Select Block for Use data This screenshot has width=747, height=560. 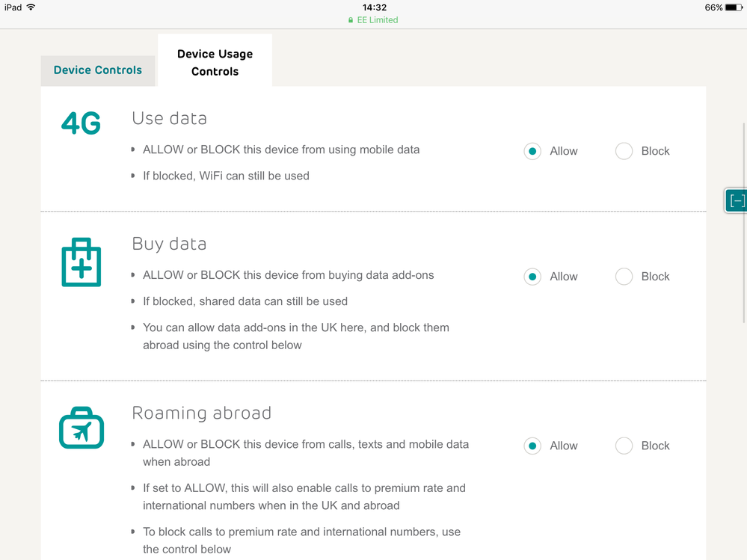tap(624, 151)
